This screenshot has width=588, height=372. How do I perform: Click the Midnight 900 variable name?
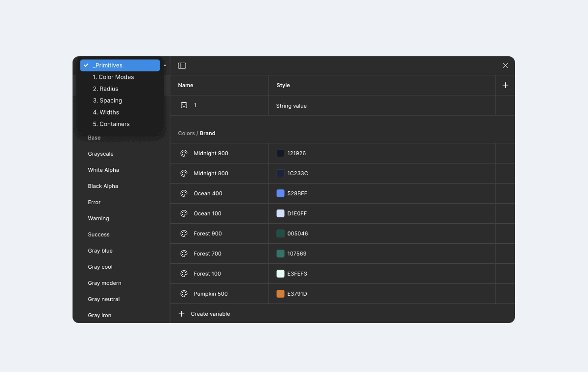pos(211,153)
